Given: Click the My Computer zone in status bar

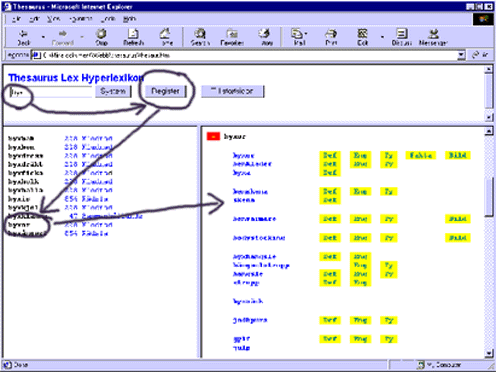Looking at the screenshot, I should (439, 365).
